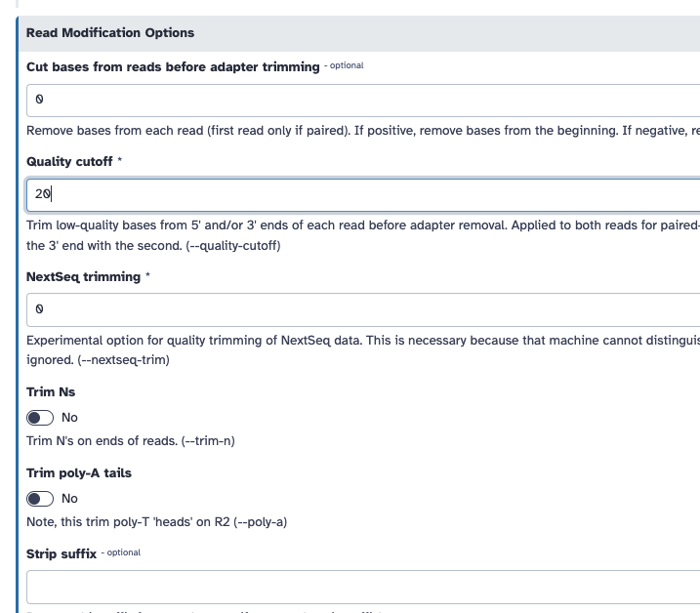Click the --trim-n help text under Trim Ns
Image resolution: width=700 pixels, height=613 pixels.
click(130, 441)
